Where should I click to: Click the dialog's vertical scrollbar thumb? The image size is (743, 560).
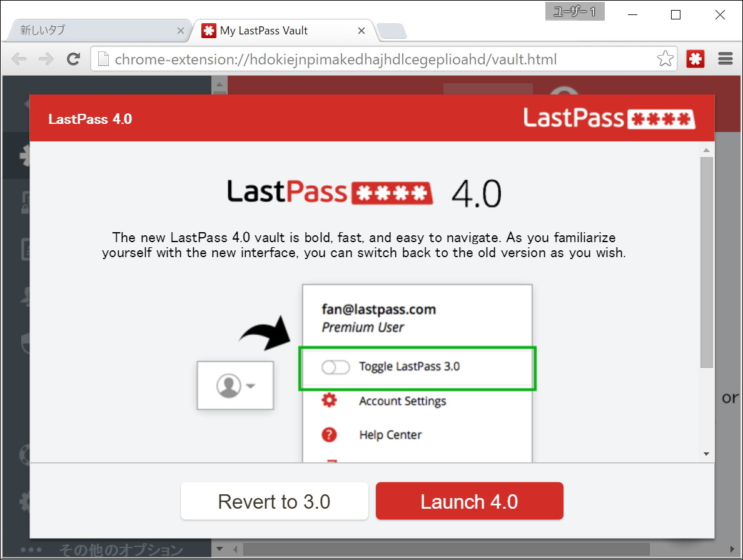coord(706,262)
